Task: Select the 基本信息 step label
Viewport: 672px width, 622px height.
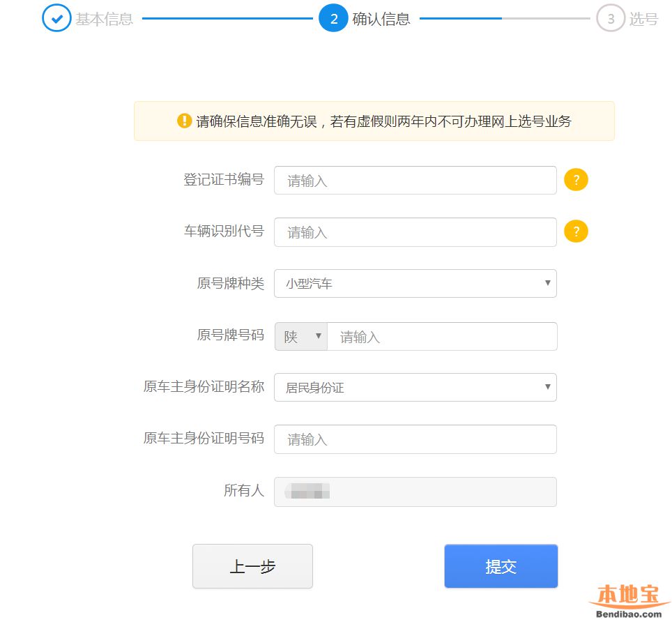Action: click(x=104, y=20)
